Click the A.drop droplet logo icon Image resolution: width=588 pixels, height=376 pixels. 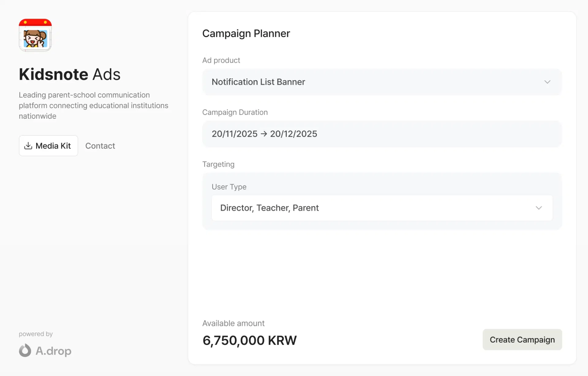(25, 350)
